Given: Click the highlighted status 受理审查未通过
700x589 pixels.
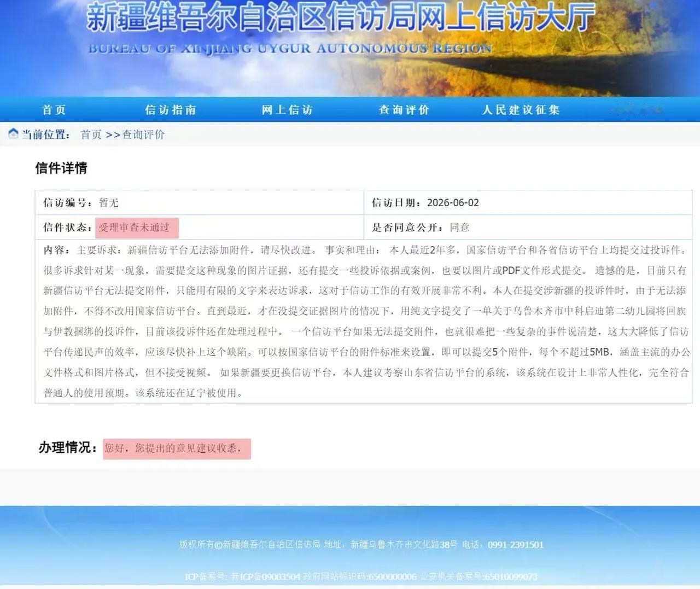Looking at the screenshot, I should [x=137, y=228].
